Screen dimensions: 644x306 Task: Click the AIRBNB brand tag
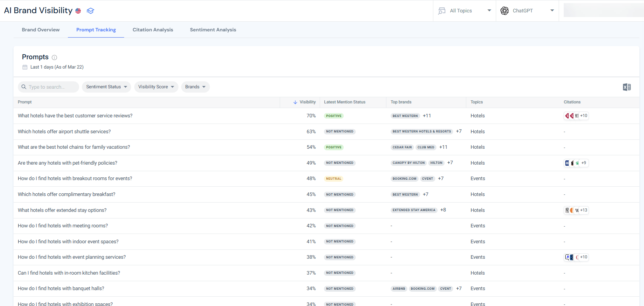[399, 289]
